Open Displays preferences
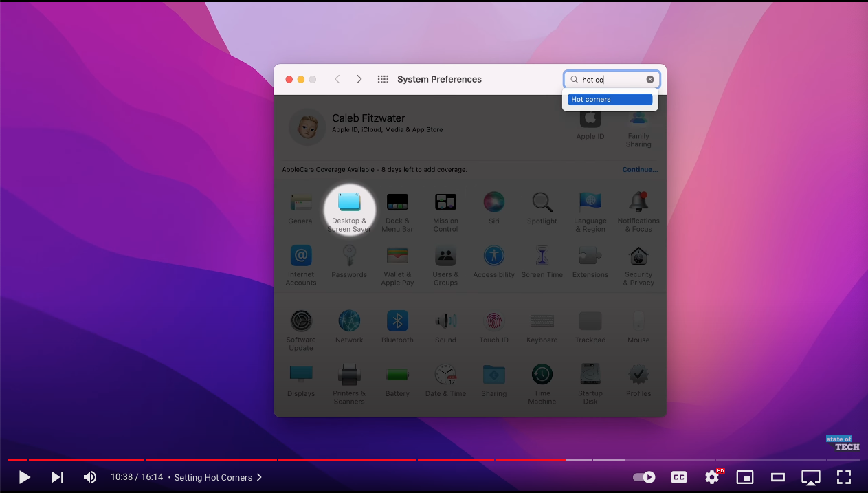The width and height of the screenshot is (868, 493). pyautogui.click(x=301, y=375)
